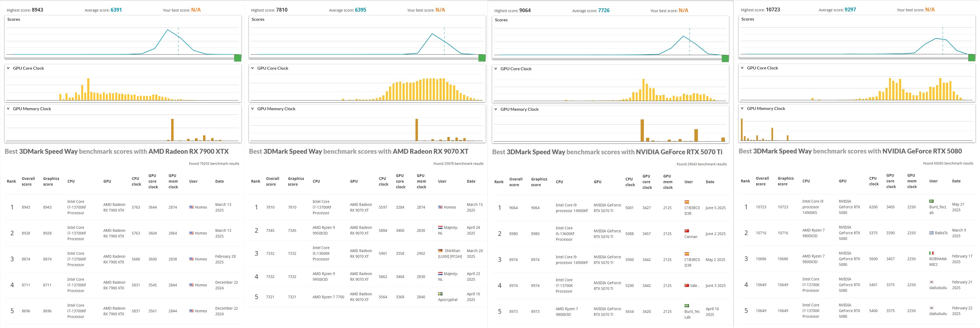Open BabisTs user profile link
The height and width of the screenshot is (328, 980).
tap(941, 233)
